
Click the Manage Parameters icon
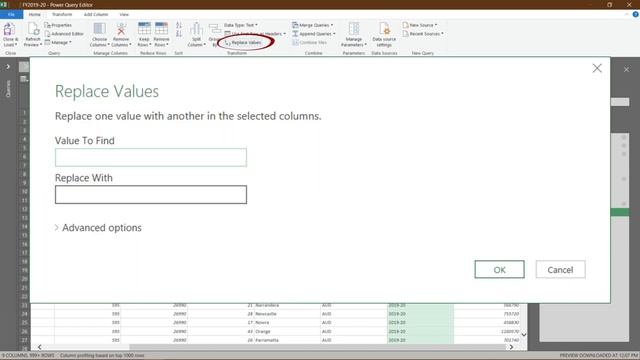click(353, 29)
